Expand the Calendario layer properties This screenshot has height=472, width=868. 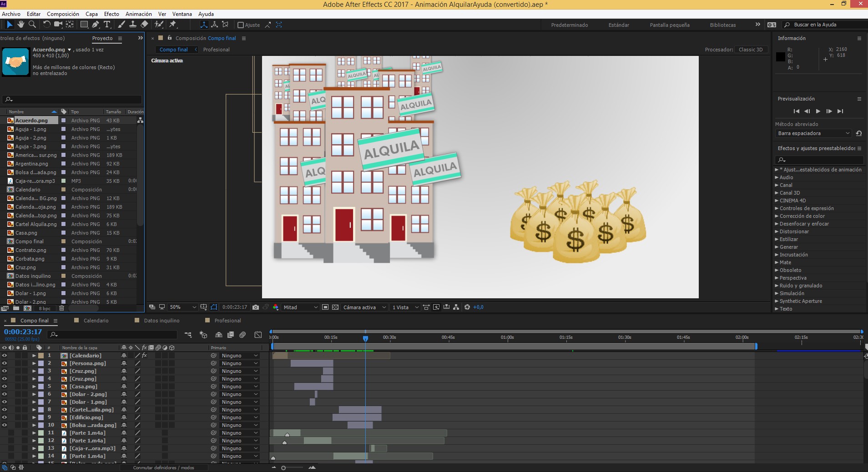[x=34, y=356]
